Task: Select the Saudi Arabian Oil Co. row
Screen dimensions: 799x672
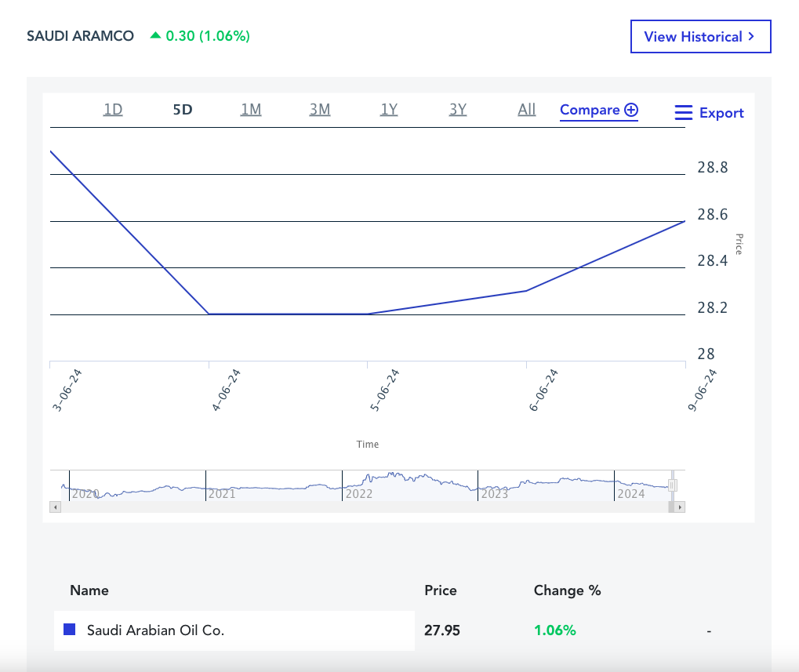Action: tap(234, 630)
